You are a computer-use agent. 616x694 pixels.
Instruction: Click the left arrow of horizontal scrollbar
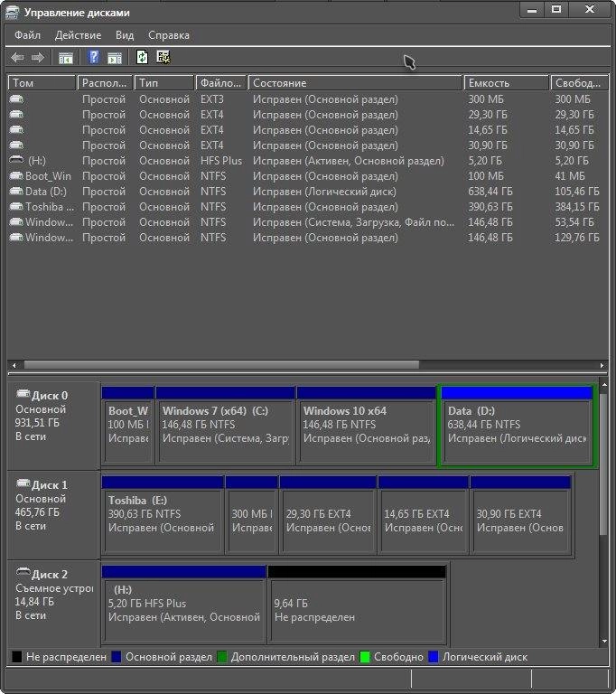(x=14, y=365)
